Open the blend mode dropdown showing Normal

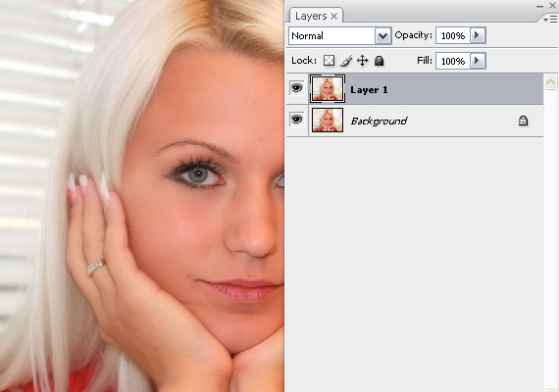click(382, 35)
